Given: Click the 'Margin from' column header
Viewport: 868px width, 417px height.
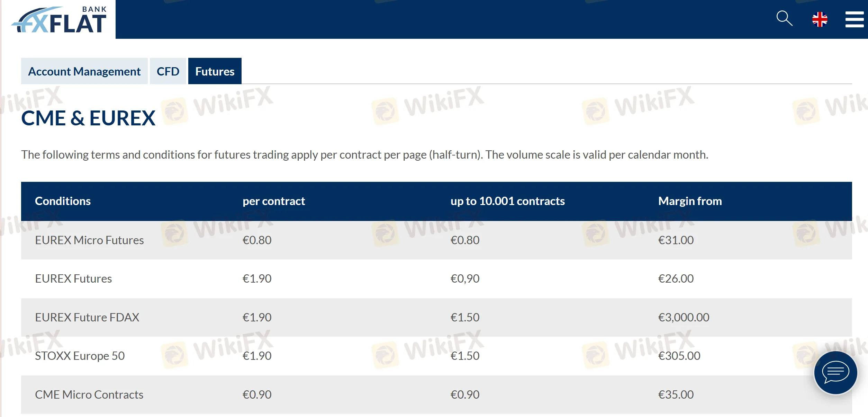Looking at the screenshot, I should (690, 201).
